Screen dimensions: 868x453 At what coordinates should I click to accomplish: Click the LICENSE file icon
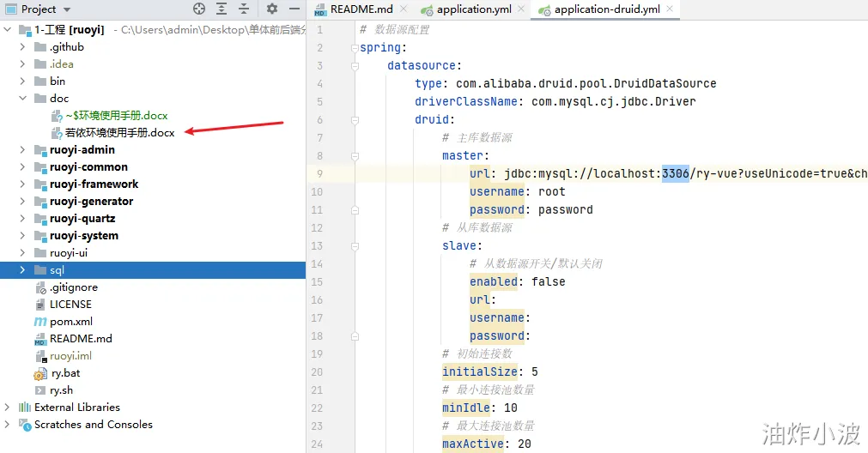coord(40,305)
